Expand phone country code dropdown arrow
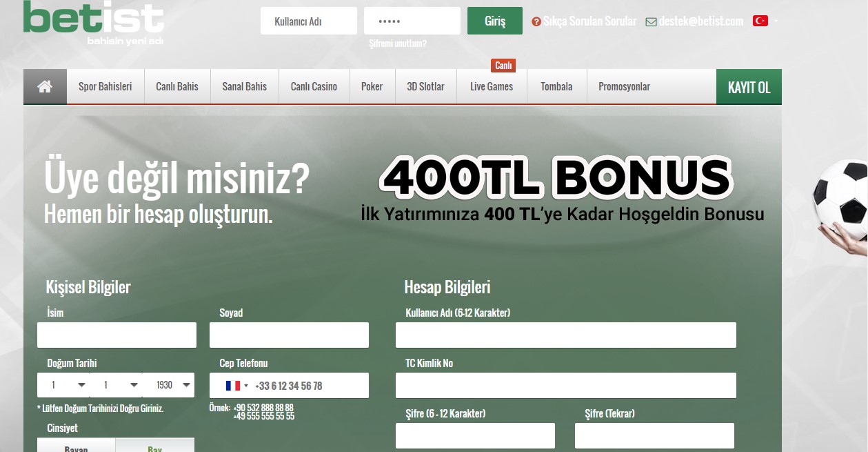 (x=246, y=386)
